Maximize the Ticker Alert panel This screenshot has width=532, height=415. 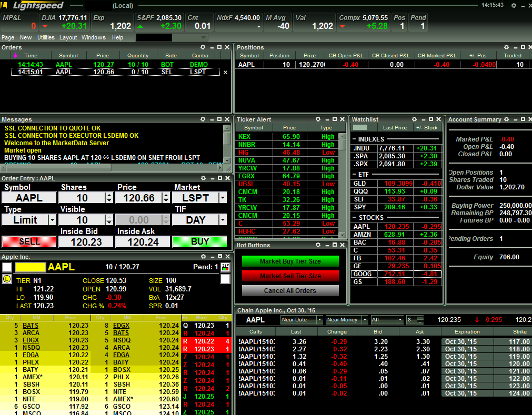point(335,119)
